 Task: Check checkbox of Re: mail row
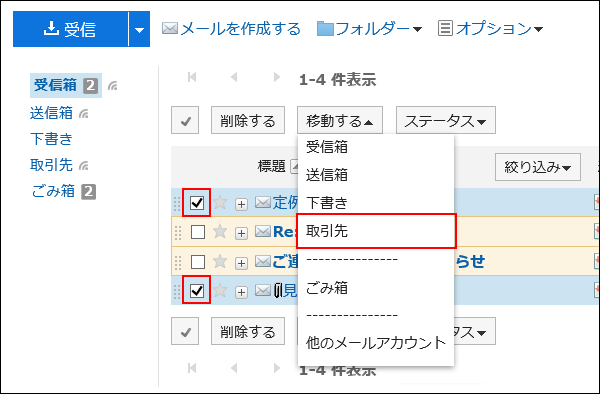tap(198, 232)
